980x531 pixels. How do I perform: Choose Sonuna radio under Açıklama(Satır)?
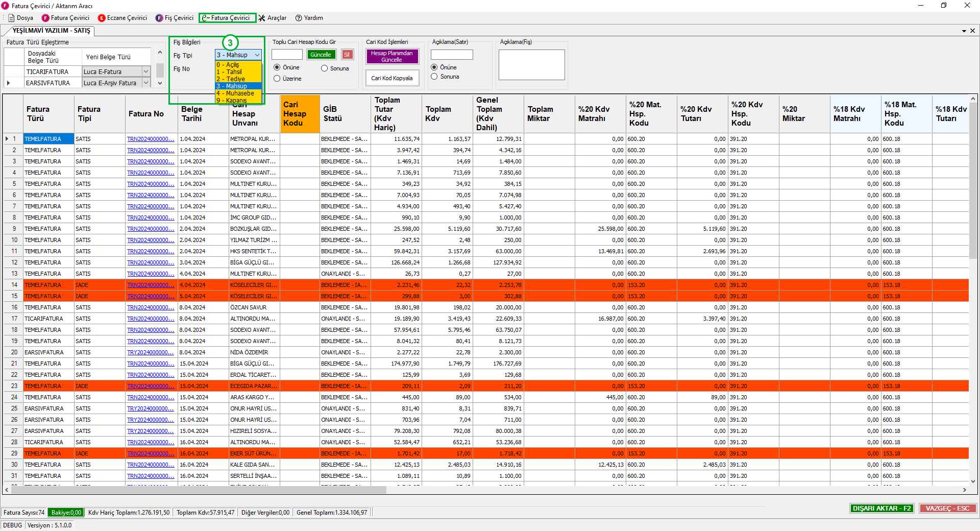(434, 77)
